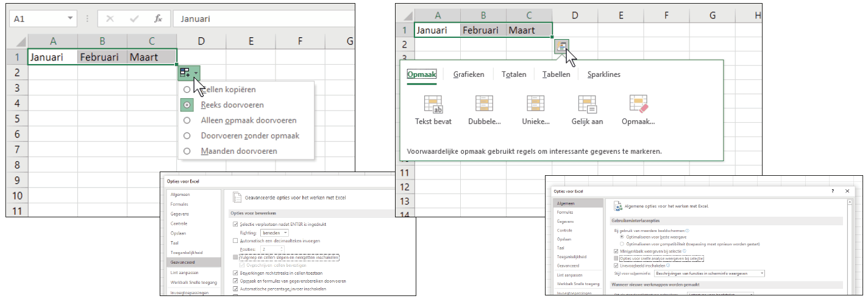Select the 'Reeks doorvoeren' radio option
Screen dimensions: 868x304
[187, 105]
